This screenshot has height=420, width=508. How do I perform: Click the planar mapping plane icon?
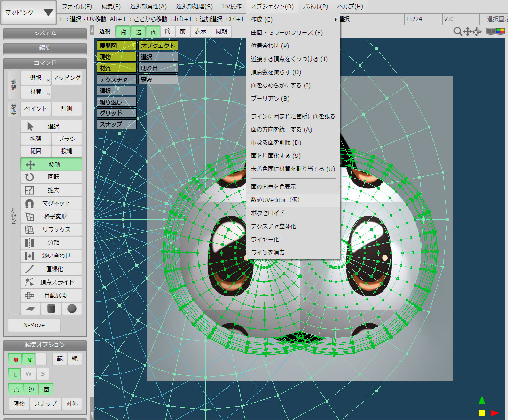pyautogui.click(x=31, y=309)
